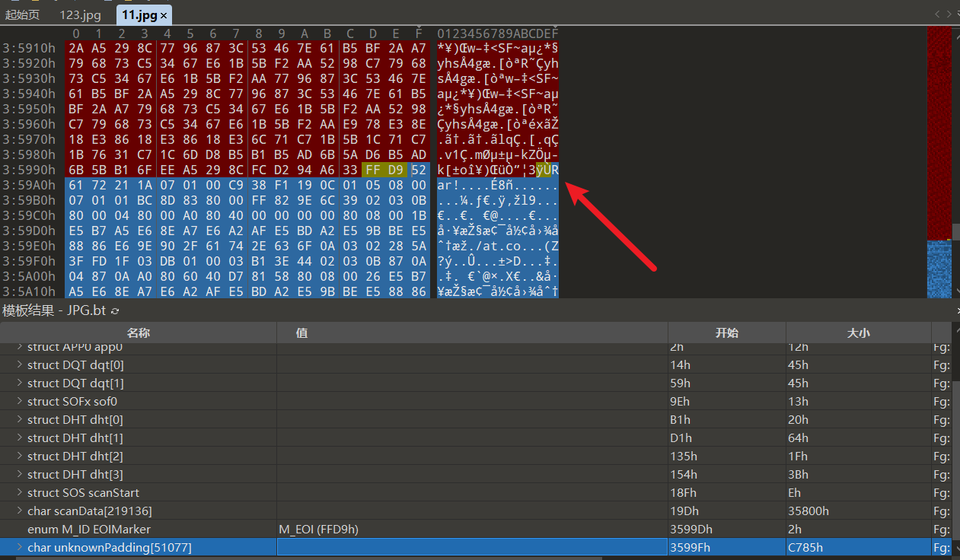Click address label 3:59A0h
This screenshot has height=560, width=960.
click(29, 185)
